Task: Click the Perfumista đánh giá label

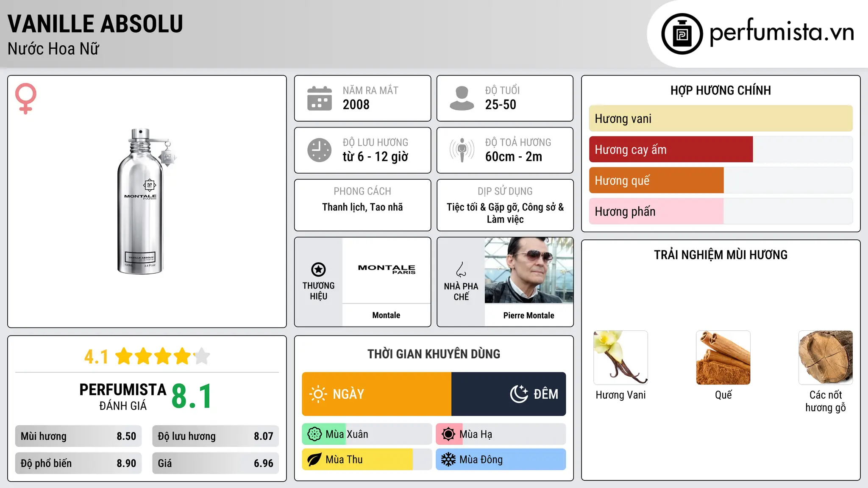Action: (123, 396)
